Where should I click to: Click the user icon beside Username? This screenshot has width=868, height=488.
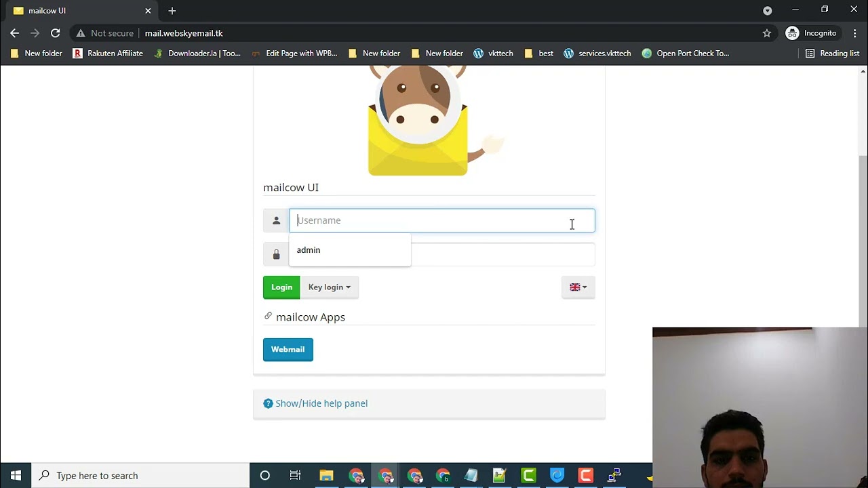276,220
